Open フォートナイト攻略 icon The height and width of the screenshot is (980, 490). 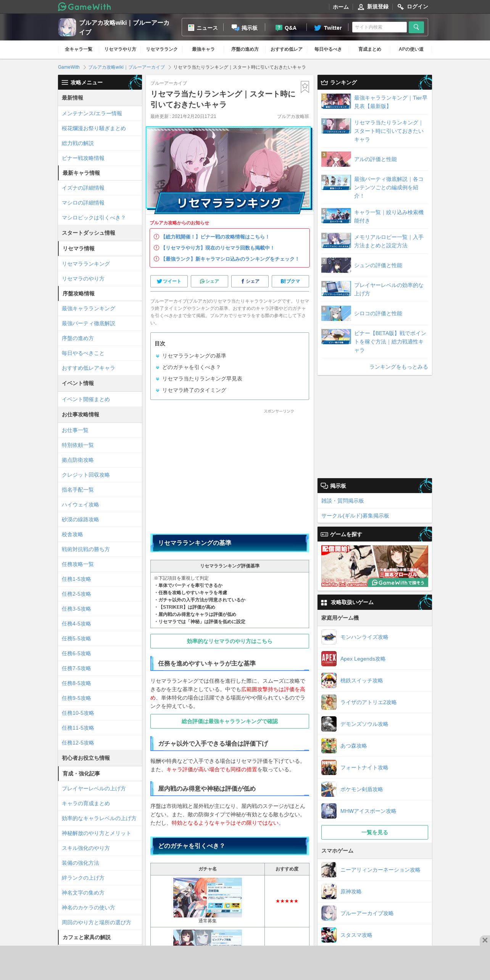click(x=329, y=767)
